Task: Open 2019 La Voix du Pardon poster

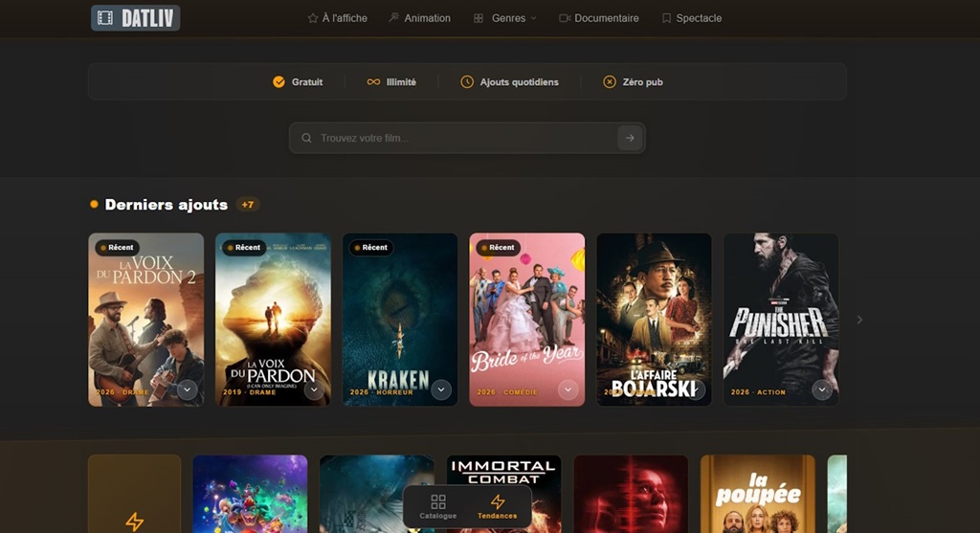Action: click(273, 320)
